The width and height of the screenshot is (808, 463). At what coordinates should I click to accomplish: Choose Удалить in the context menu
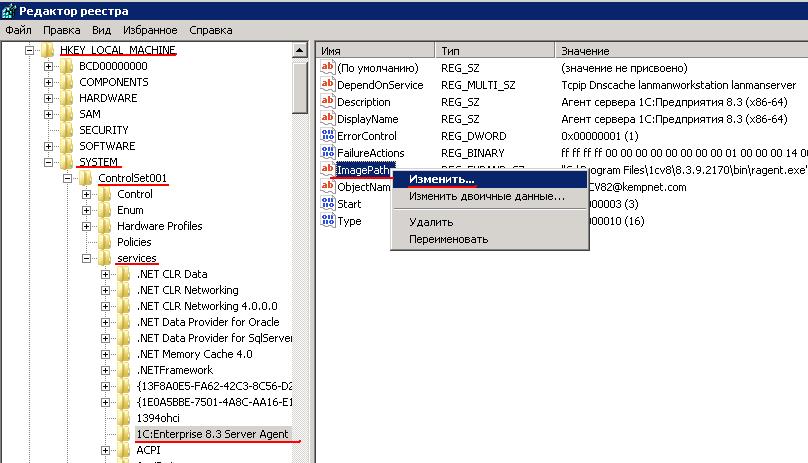coord(490,222)
